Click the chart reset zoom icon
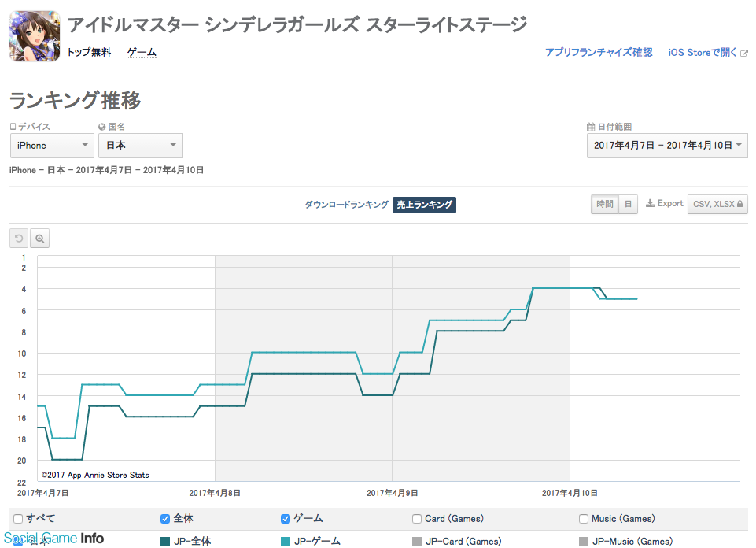756x548 pixels. [x=19, y=239]
